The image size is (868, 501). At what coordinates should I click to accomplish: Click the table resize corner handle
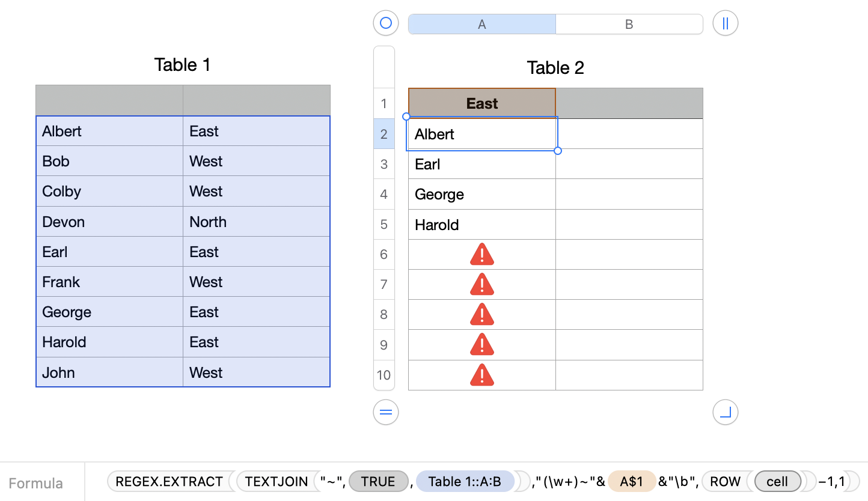pyautogui.click(x=725, y=412)
